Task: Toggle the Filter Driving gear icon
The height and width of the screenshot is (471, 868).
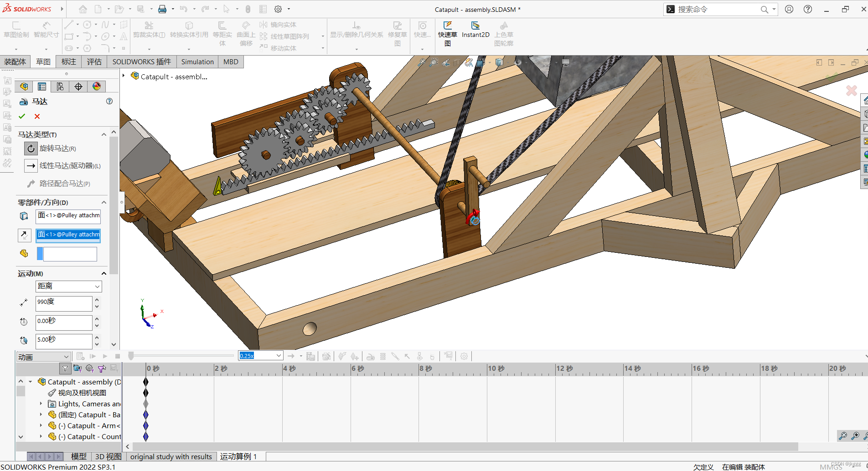Action: (x=90, y=369)
